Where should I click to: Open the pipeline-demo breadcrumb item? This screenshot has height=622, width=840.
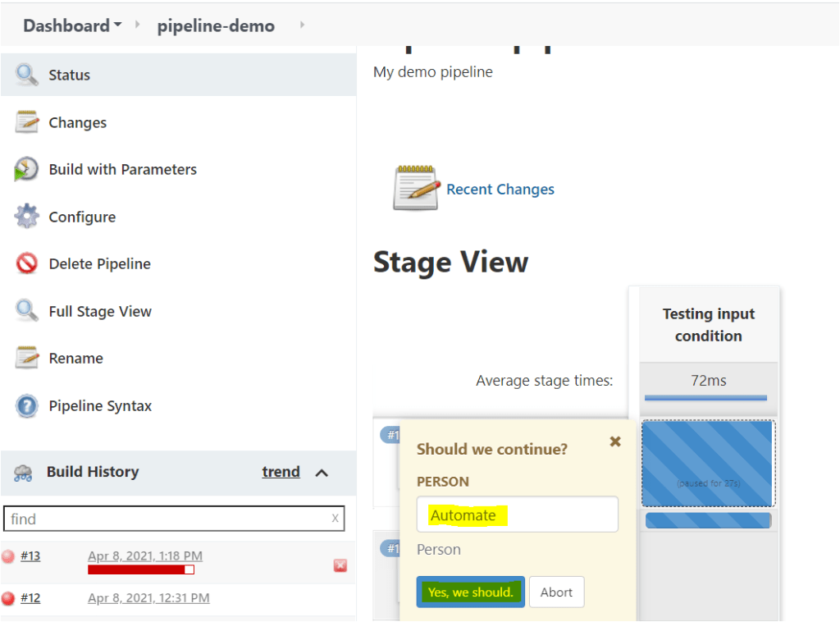[215, 25]
